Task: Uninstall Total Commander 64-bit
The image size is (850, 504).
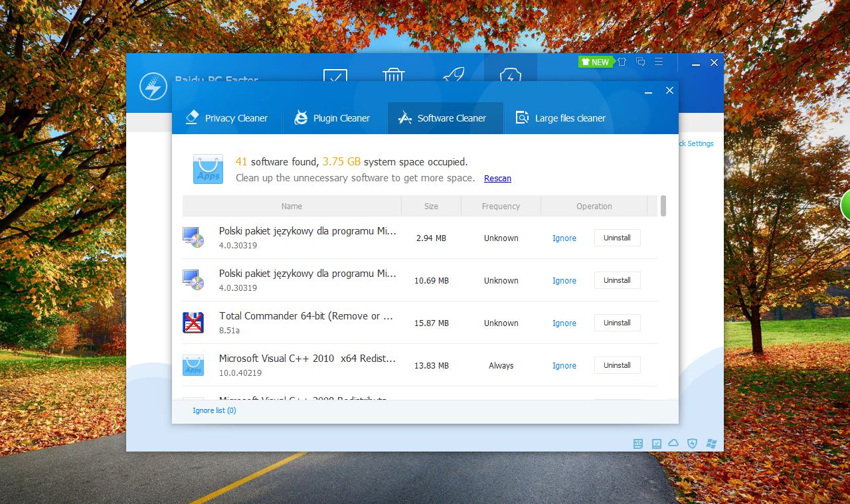Action: 617,323
